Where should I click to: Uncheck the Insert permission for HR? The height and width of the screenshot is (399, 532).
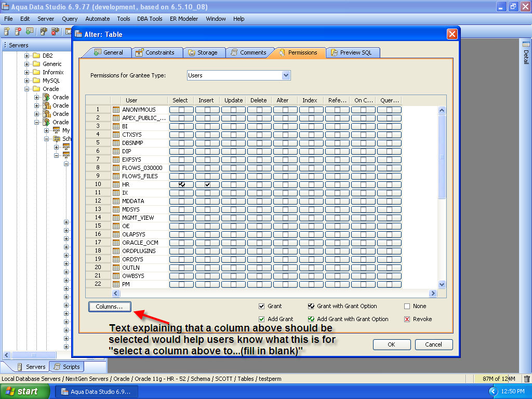click(207, 184)
